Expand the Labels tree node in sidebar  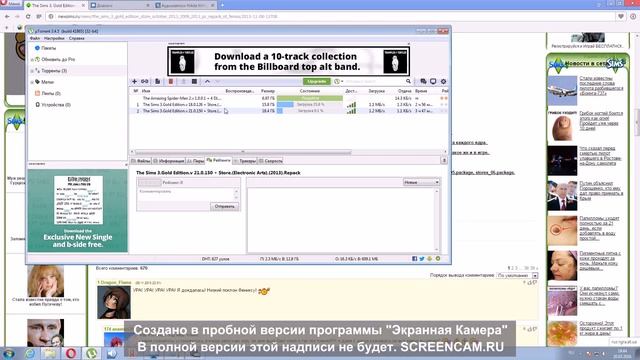coord(32,82)
